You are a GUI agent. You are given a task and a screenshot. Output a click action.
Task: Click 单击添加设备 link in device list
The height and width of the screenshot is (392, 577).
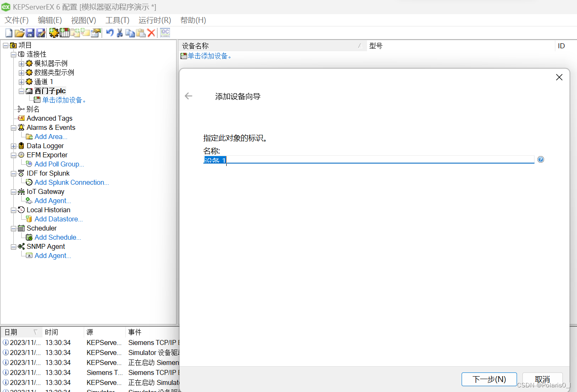(x=209, y=56)
